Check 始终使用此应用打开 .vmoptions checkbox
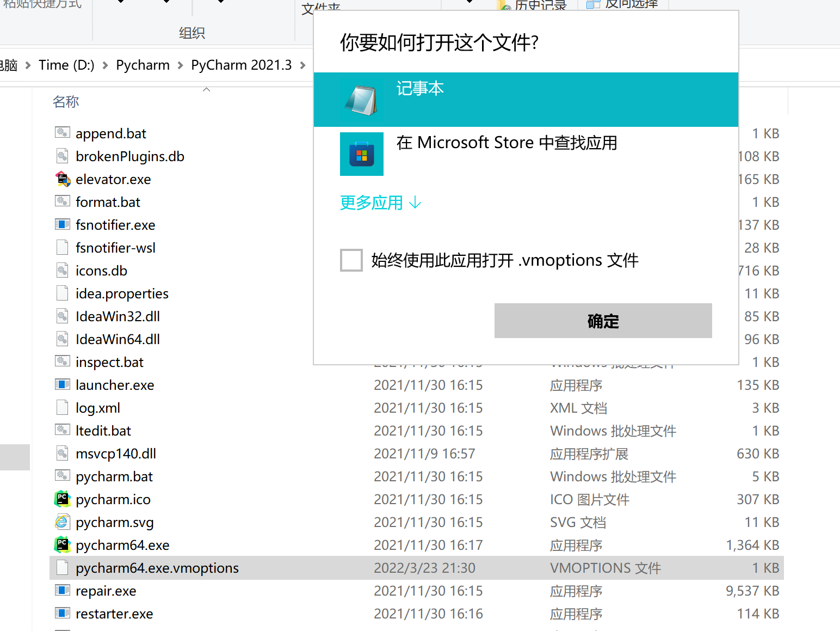Image resolution: width=840 pixels, height=631 pixels. pyautogui.click(x=351, y=260)
